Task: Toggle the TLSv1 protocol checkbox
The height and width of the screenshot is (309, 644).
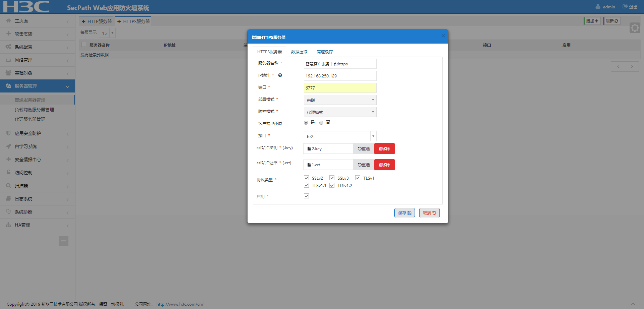Action: pos(358,178)
